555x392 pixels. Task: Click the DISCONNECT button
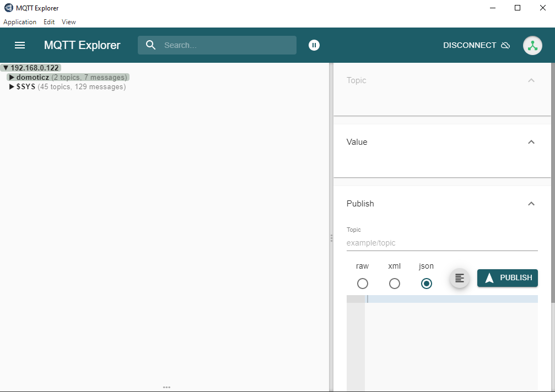476,45
